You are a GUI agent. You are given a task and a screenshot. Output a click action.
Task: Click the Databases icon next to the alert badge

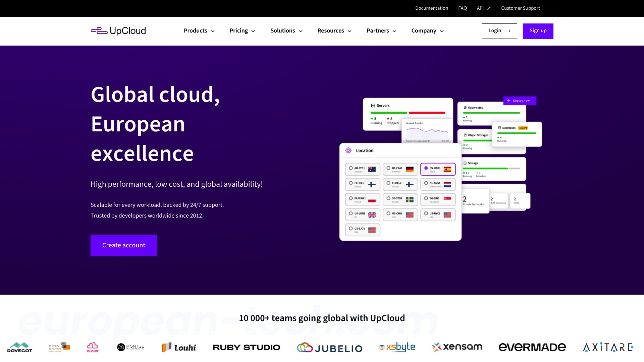click(x=499, y=128)
